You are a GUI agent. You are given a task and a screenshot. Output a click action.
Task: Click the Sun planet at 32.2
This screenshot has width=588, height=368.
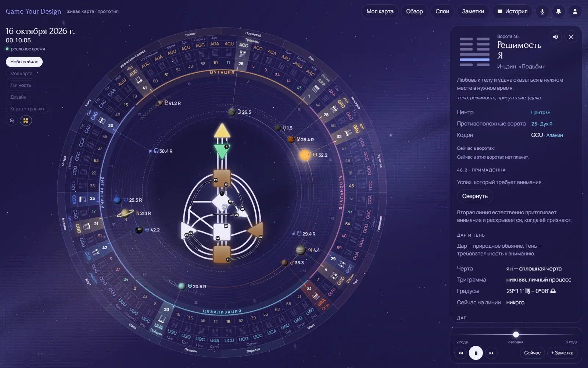[x=305, y=155]
